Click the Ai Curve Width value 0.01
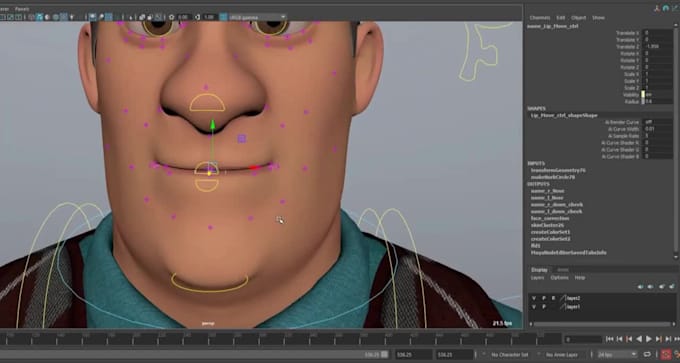 658,129
